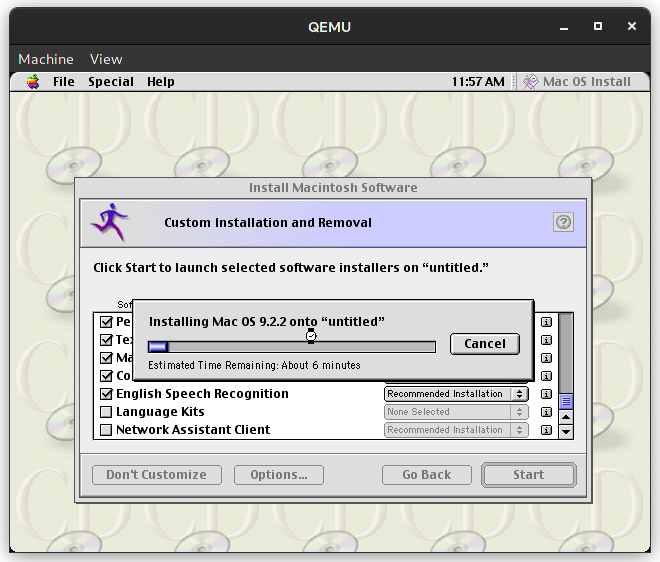Click the scroll up arrow of software list
The image size is (660, 562).
[566, 417]
